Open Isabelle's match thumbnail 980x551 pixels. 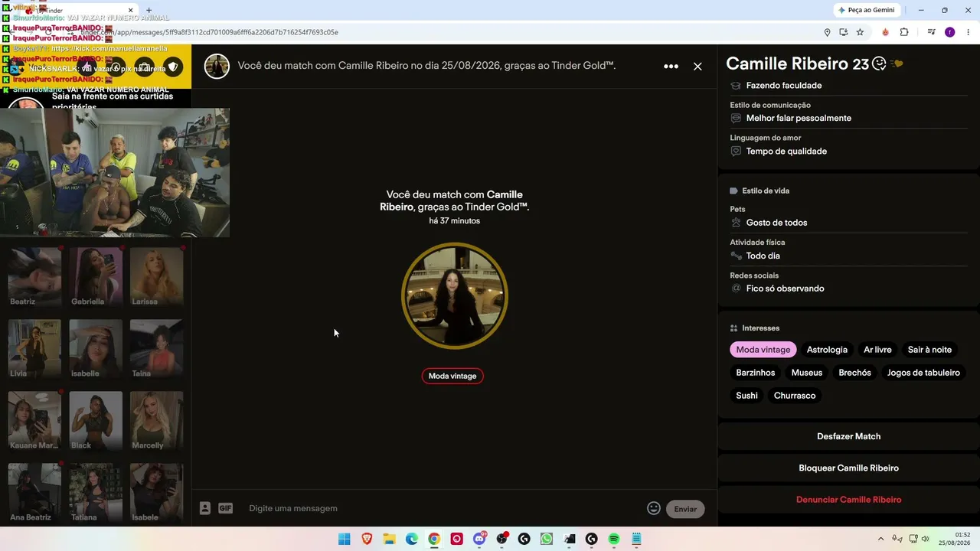[x=96, y=348]
